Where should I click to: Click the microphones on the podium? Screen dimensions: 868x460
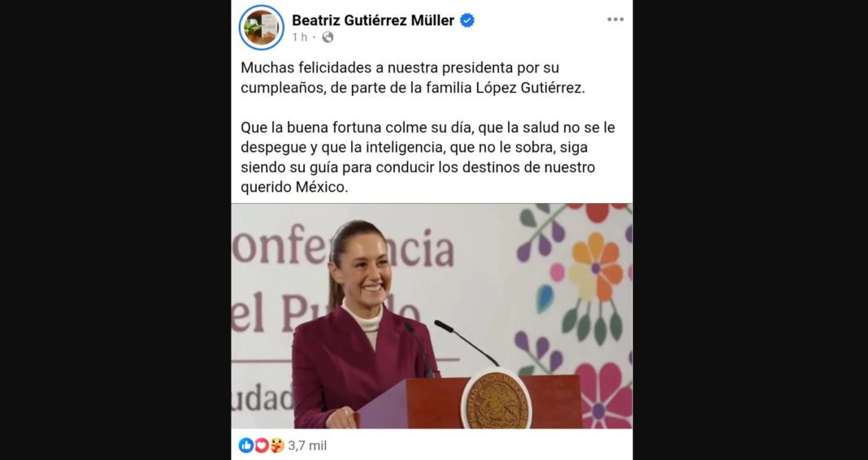point(451,348)
